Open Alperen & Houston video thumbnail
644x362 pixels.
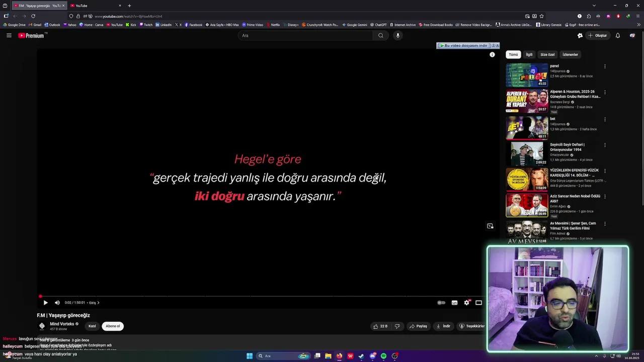pos(527,101)
